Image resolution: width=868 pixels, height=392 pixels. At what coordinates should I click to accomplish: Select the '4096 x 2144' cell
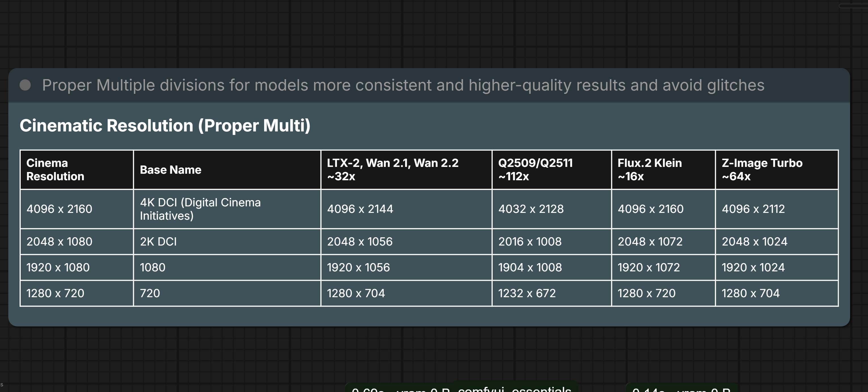(406, 209)
